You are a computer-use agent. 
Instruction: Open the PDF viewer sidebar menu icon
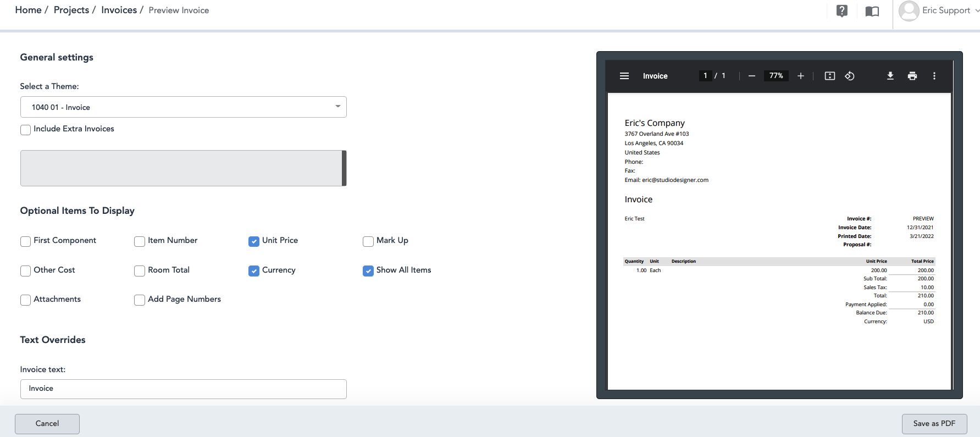point(624,76)
